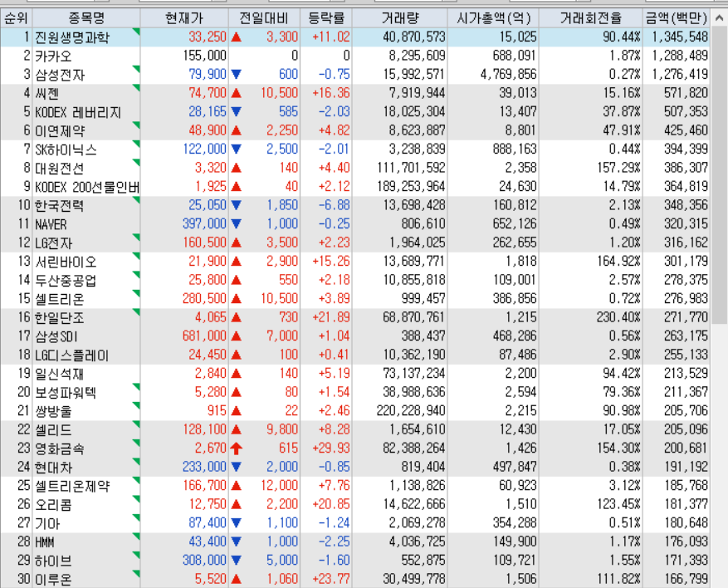Sort by 거래량 column header
Image resolution: width=728 pixels, height=588 pixels.
click(400, 18)
